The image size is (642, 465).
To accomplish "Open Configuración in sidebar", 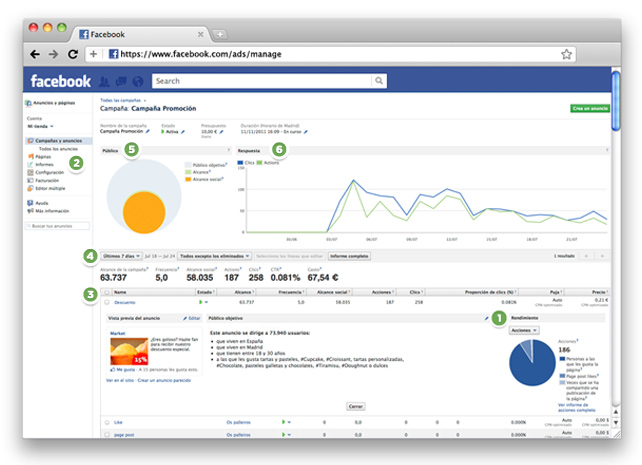I will (49, 172).
